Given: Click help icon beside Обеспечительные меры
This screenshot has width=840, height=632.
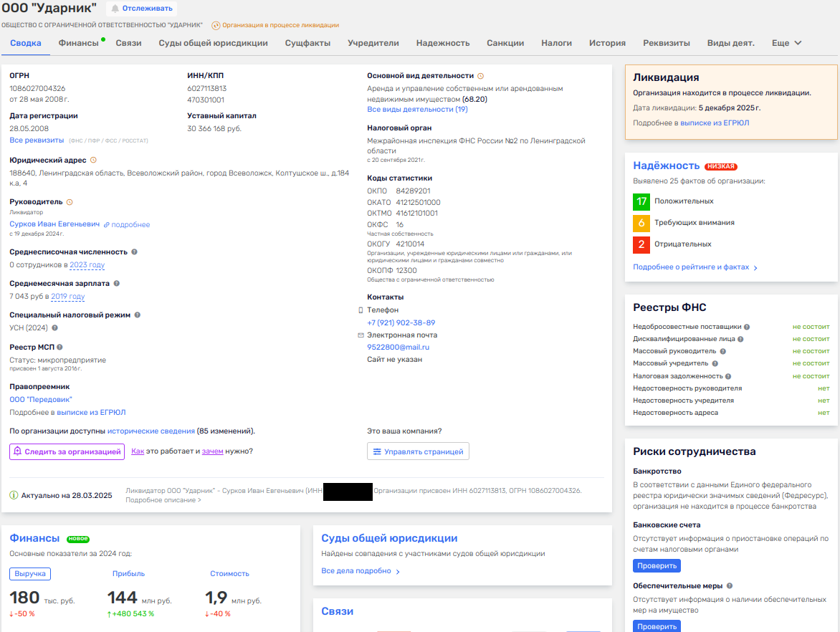Looking at the screenshot, I should pos(730,586).
